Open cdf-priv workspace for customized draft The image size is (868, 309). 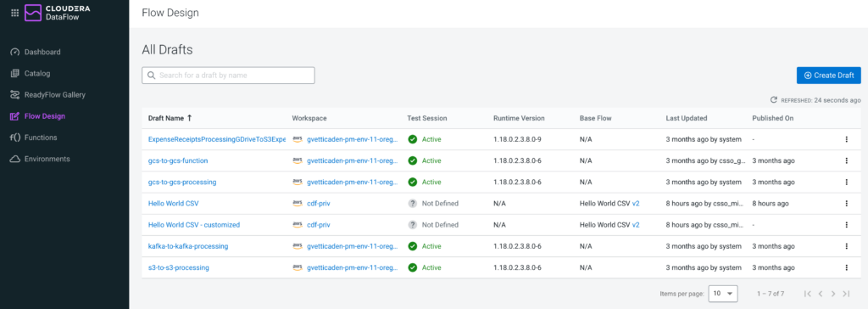coord(319,225)
